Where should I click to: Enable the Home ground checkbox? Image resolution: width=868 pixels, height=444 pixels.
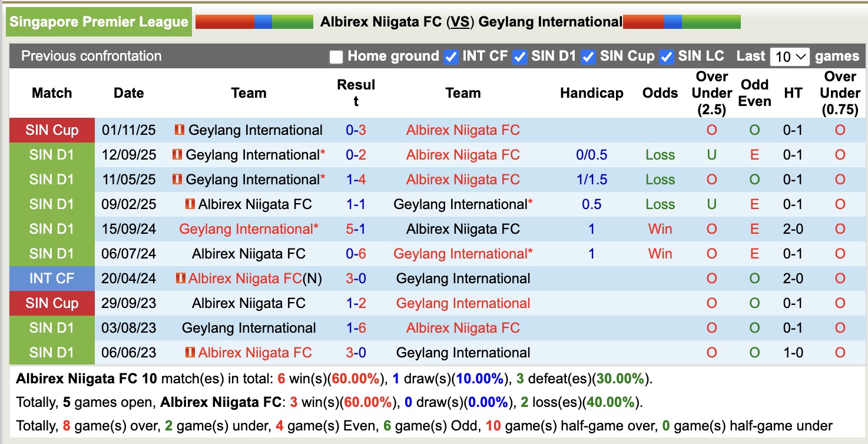(336, 56)
